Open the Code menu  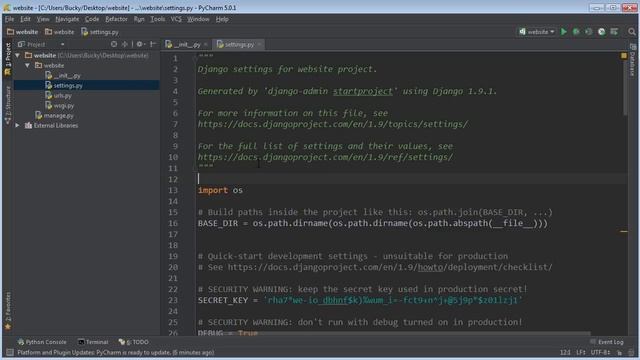click(92, 19)
